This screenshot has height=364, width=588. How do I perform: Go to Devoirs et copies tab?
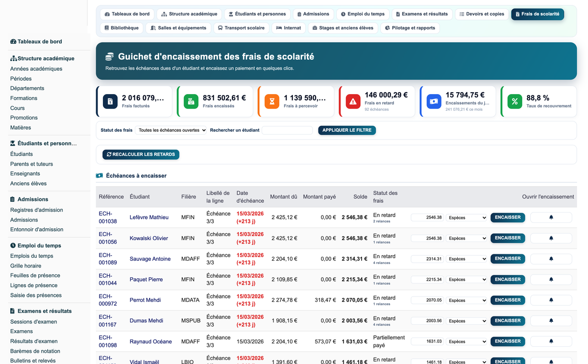point(482,14)
